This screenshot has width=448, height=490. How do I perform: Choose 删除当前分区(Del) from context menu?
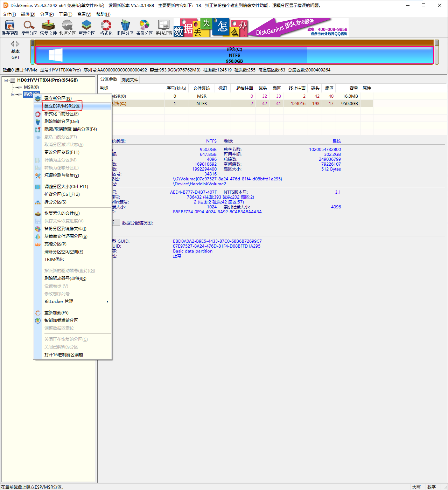(73, 122)
